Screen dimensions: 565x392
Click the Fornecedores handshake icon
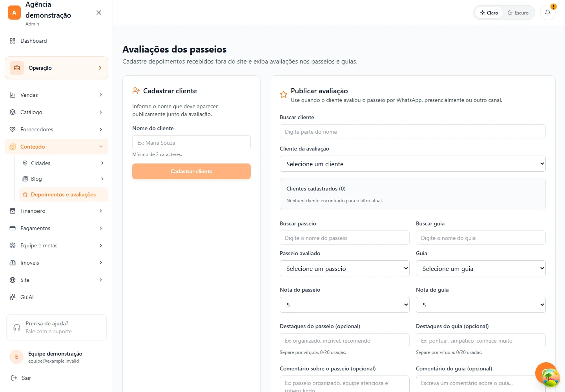pyautogui.click(x=13, y=129)
